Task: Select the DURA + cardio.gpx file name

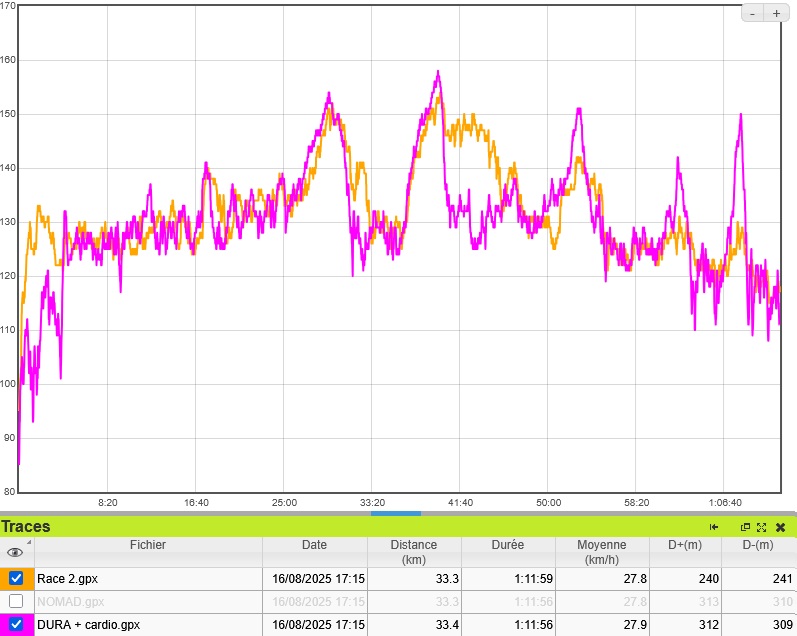Action: click(89, 624)
